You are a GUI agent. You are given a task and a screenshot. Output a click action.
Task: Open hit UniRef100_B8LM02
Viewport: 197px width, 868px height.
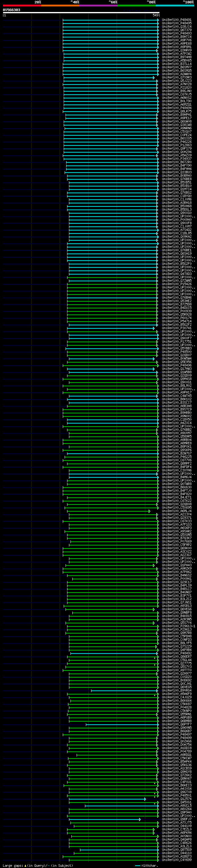coord(177,386)
